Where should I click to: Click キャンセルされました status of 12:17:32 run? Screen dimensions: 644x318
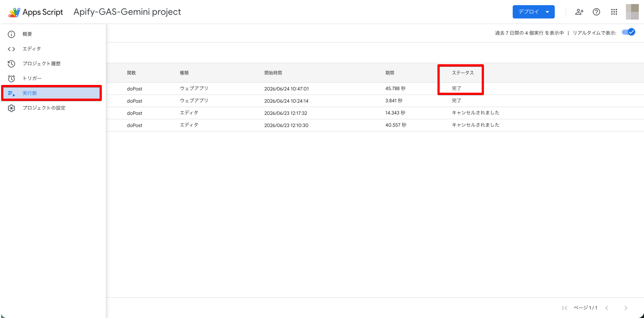(x=475, y=113)
